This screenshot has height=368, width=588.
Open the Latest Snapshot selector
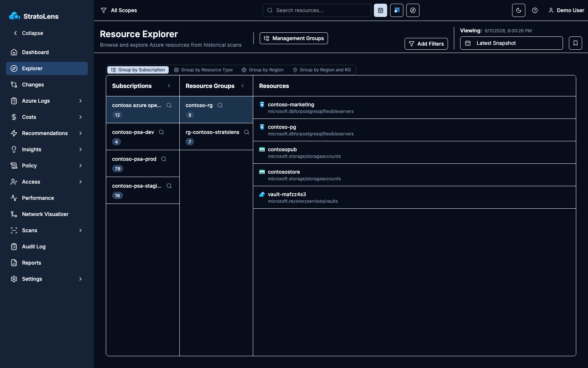511,43
